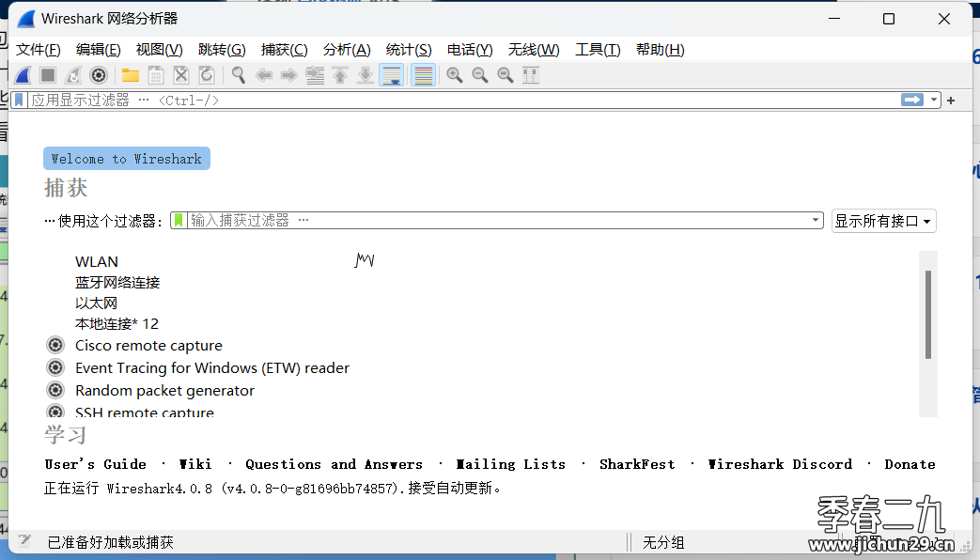Open a capture file with the folder icon
The height and width of the screenshot is (560, 980).
[x=129, y=74]
